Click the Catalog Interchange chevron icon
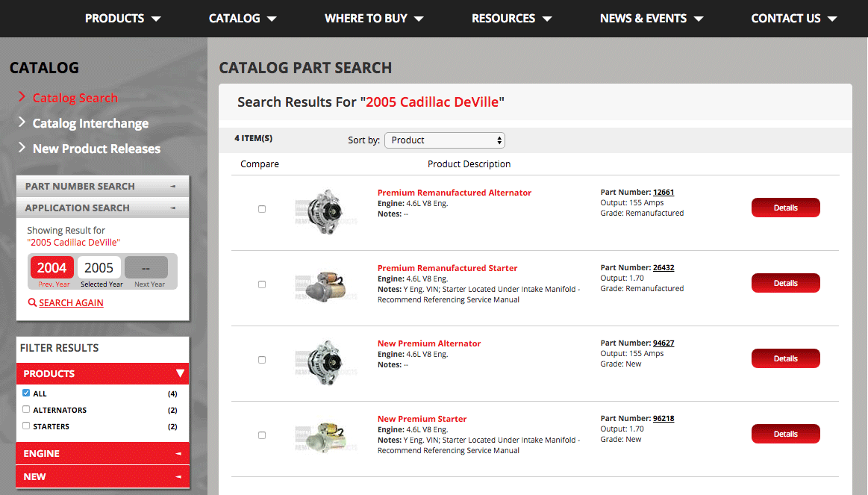The image size is (868, 495). [x=22, y=122]
